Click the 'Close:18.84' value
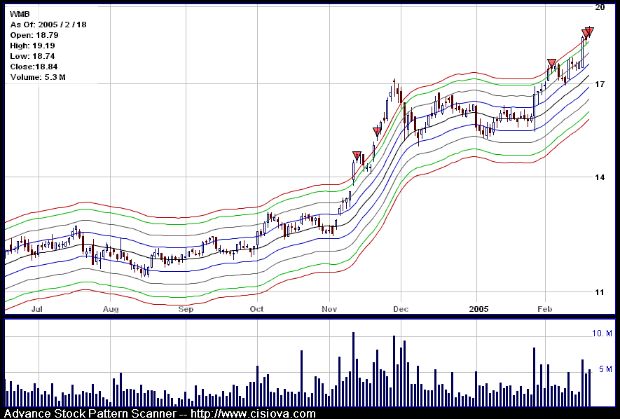This screenshot has width=620, height=419. click(x=34, y=67)
